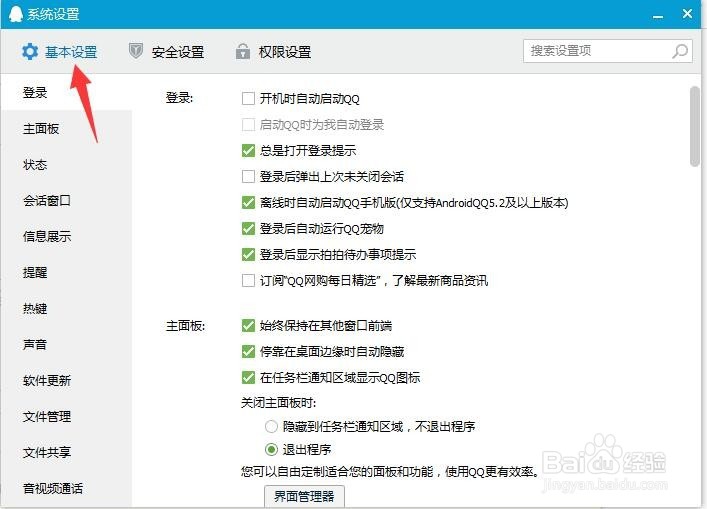Select 音视频通话 in the sidebar

(67, 488)
